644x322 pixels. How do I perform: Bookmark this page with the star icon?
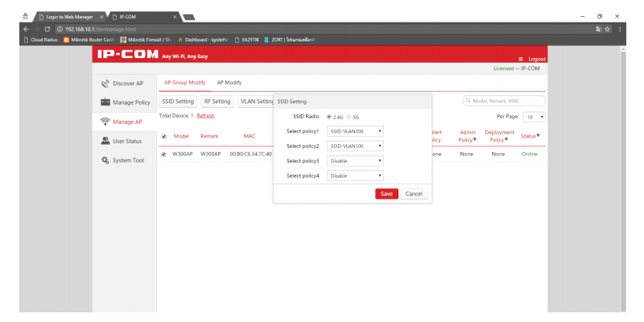pyautogui.click(x=608, y=29)
